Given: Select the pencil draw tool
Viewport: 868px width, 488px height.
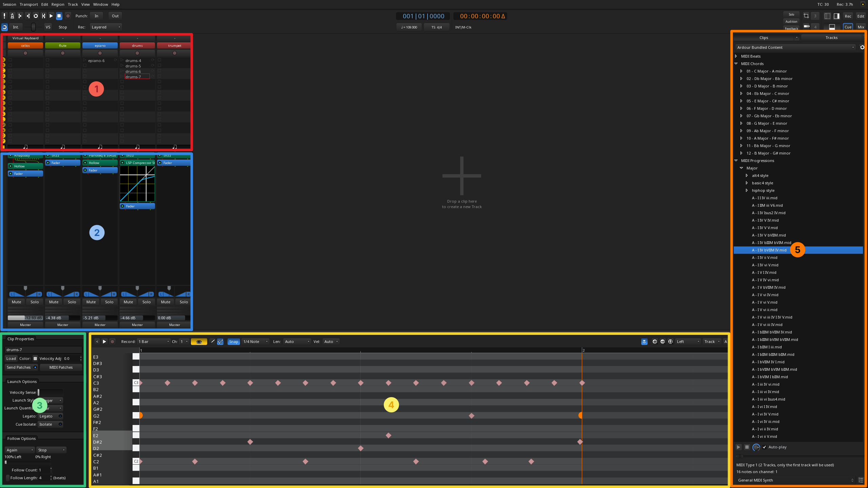Looking at the screenshot, I should pyautogui.click(x=213, y=342).
